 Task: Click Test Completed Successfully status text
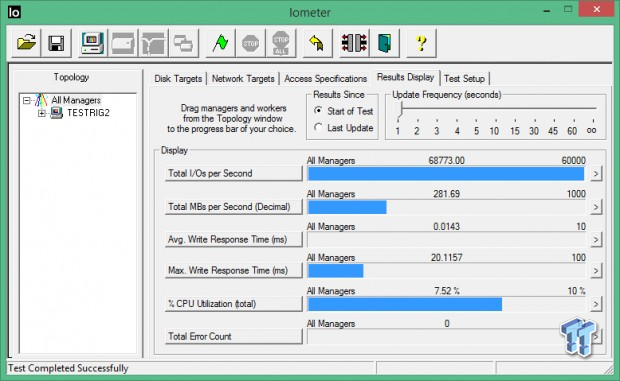tap(68, 368)
